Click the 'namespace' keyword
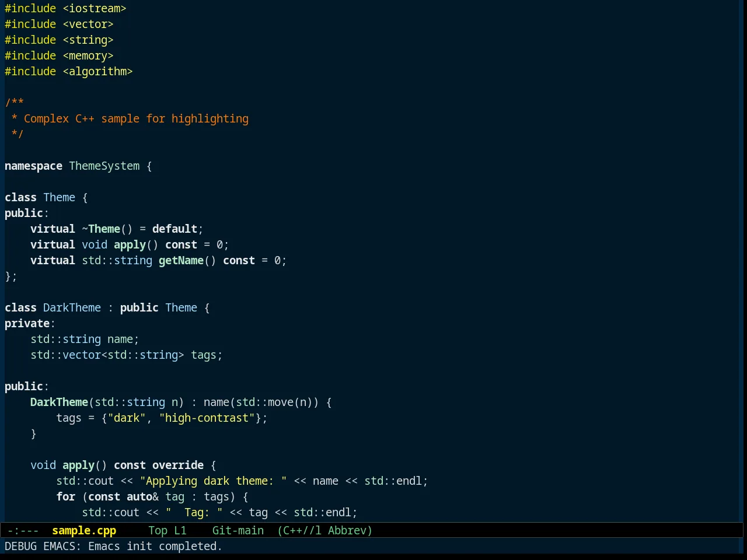Screen dimensions: 747x560 [x=33, y=166]
